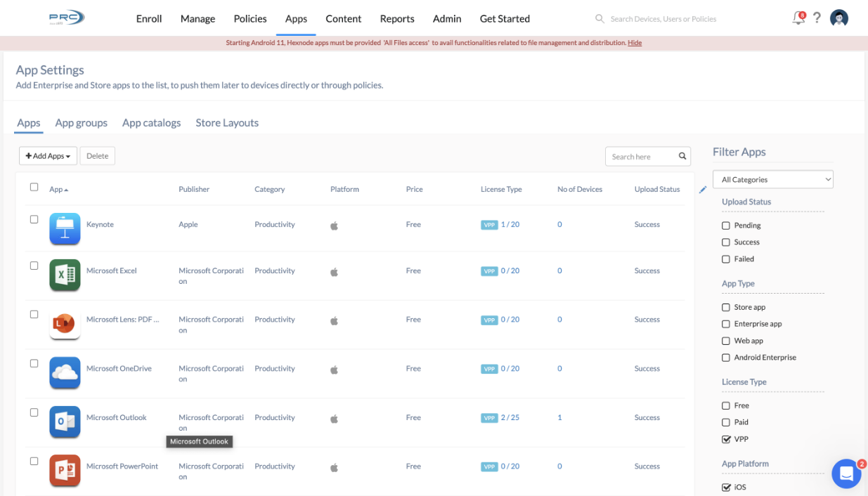
Task: Click the Delete button
Action: pyautogui.click(x=97, y=155)
